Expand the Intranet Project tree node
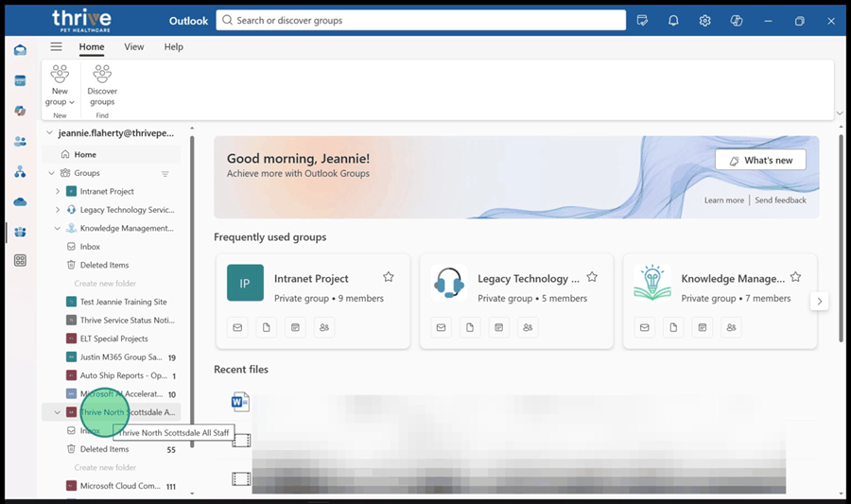 point(58,191)
